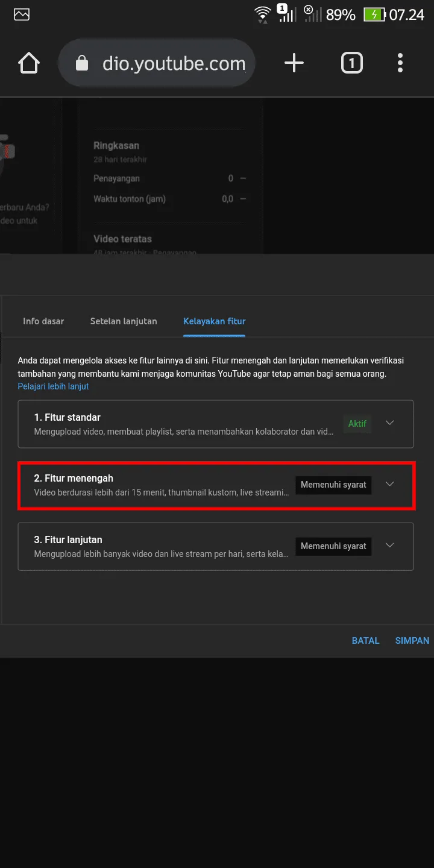This screenshot has width=434, height=868.
Task: Click the Fitur lanjutan description text
Action: pos(161,554)
